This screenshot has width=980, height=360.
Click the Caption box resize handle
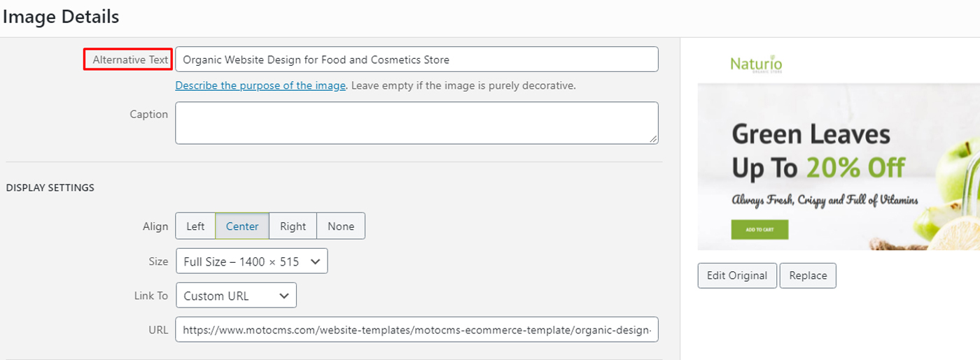point(654,139)
